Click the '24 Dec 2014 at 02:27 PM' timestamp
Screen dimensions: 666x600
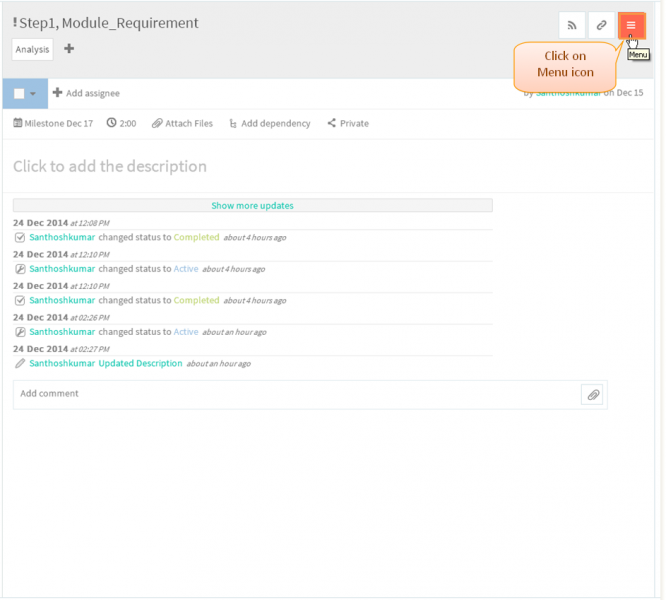pyautogui.click(x=61, y=349)
